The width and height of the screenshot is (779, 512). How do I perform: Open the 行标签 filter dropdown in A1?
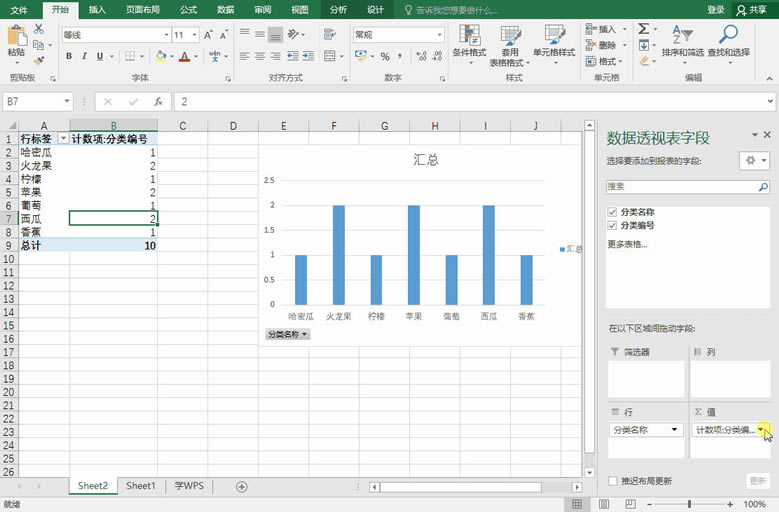(x=63, y=139)
